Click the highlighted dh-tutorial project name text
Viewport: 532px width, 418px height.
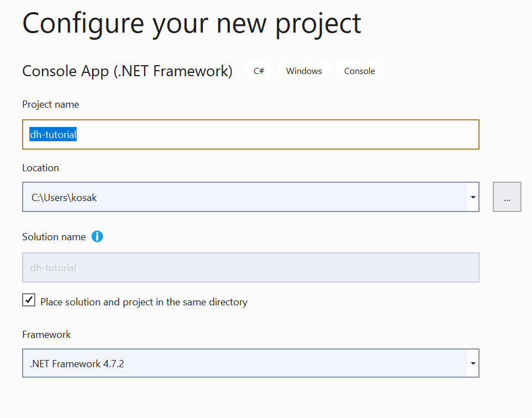coord(53,135)
